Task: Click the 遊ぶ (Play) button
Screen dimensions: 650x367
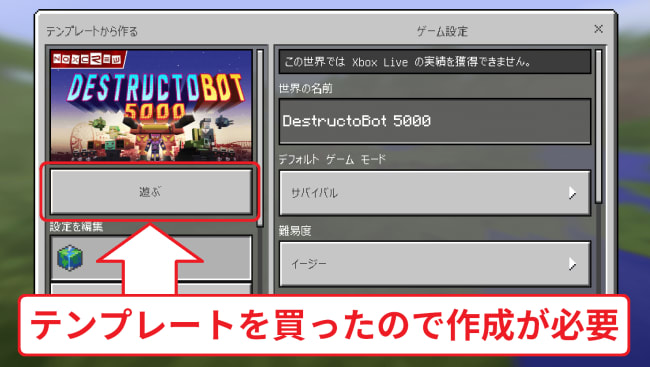Action: pyautogui.click(x=151, y=192)
